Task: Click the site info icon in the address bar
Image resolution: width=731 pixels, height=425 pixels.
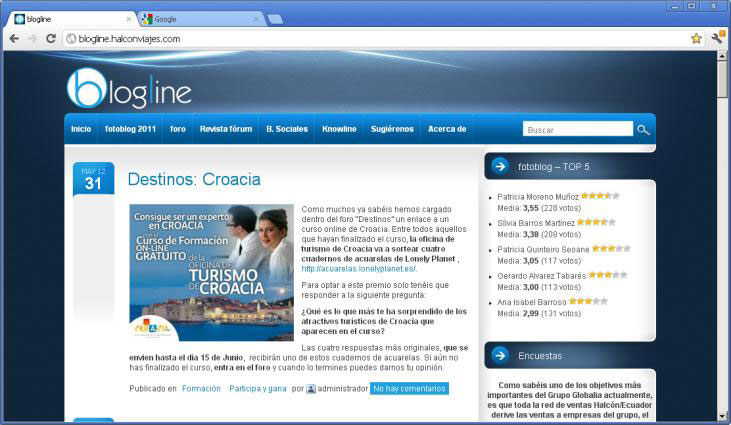Action: pos(71,39)
